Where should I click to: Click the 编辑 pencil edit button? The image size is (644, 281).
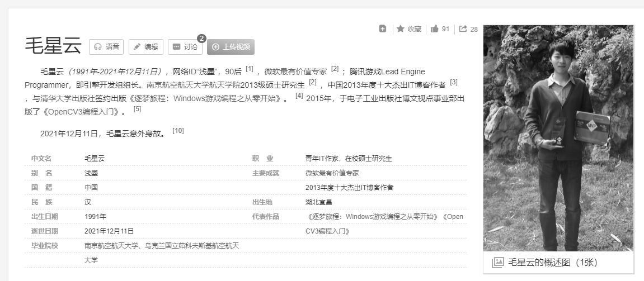pos(145,47)
